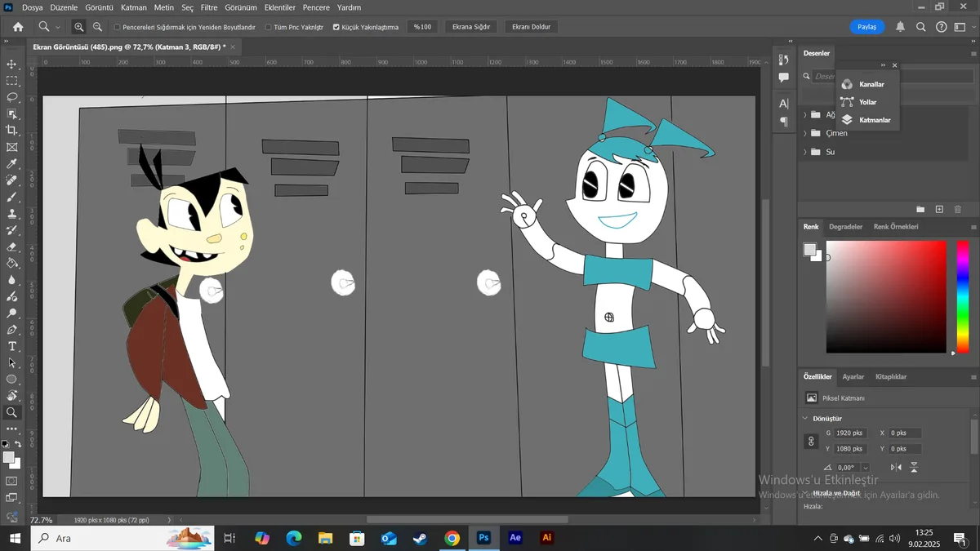
Task: Select the Eyedropper tool
Action: (11, 164)
